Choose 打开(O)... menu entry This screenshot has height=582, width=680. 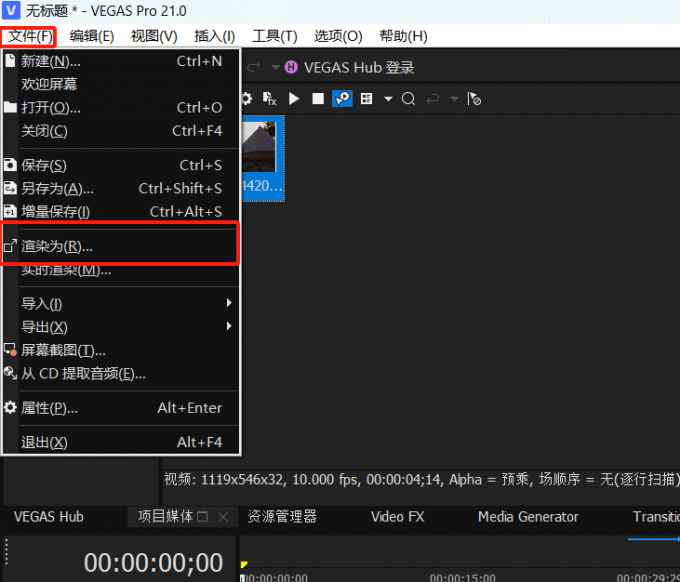121,107
